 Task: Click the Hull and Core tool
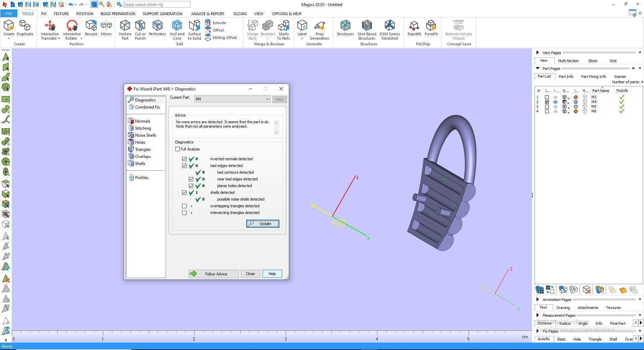click(177, 30)
